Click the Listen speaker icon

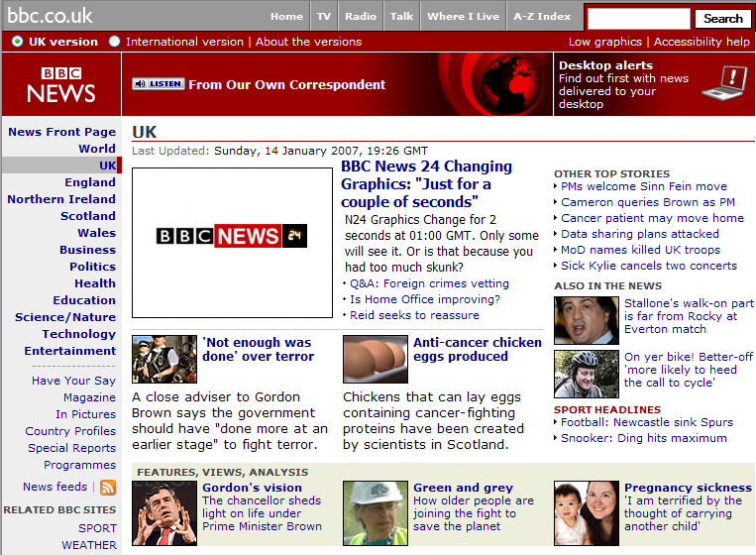click(159, 84)
